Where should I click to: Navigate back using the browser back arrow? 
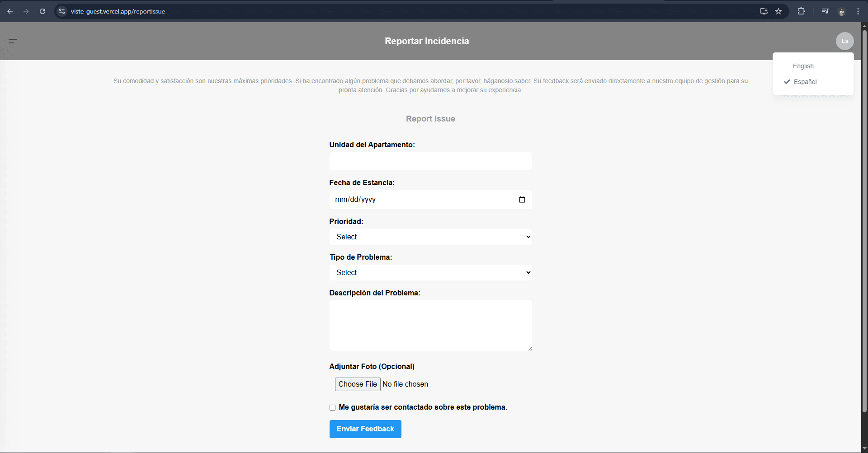[x=10, y=11]
